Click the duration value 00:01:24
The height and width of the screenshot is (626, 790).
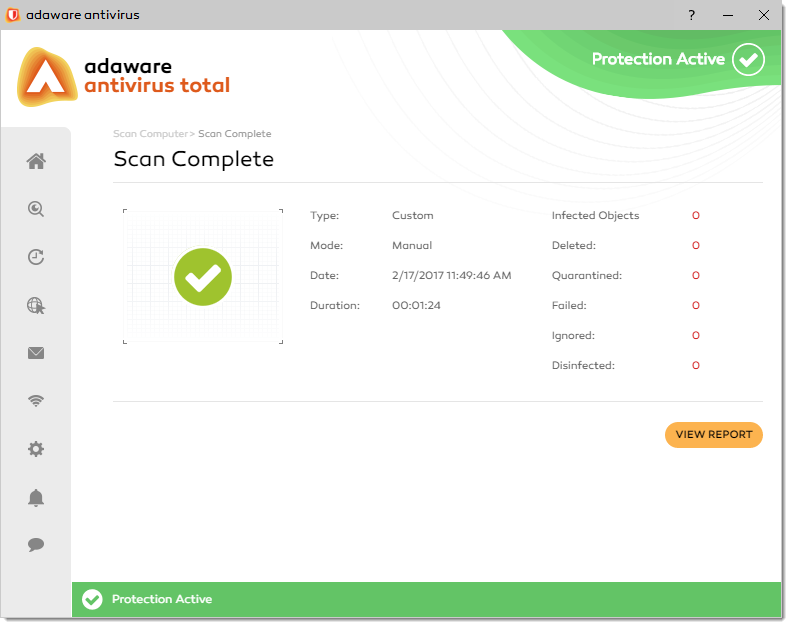click(416, 305)
